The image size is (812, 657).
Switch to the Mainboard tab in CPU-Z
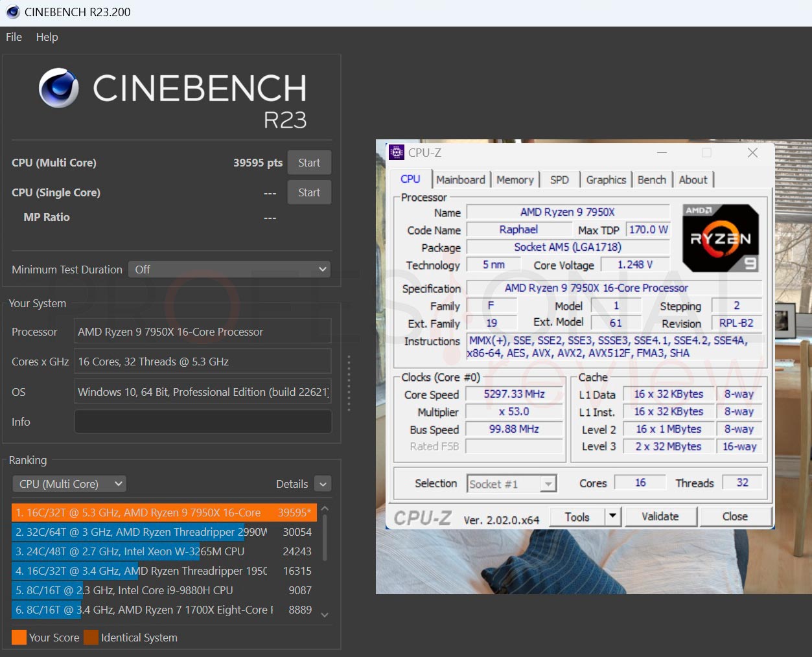pos(460,179)
